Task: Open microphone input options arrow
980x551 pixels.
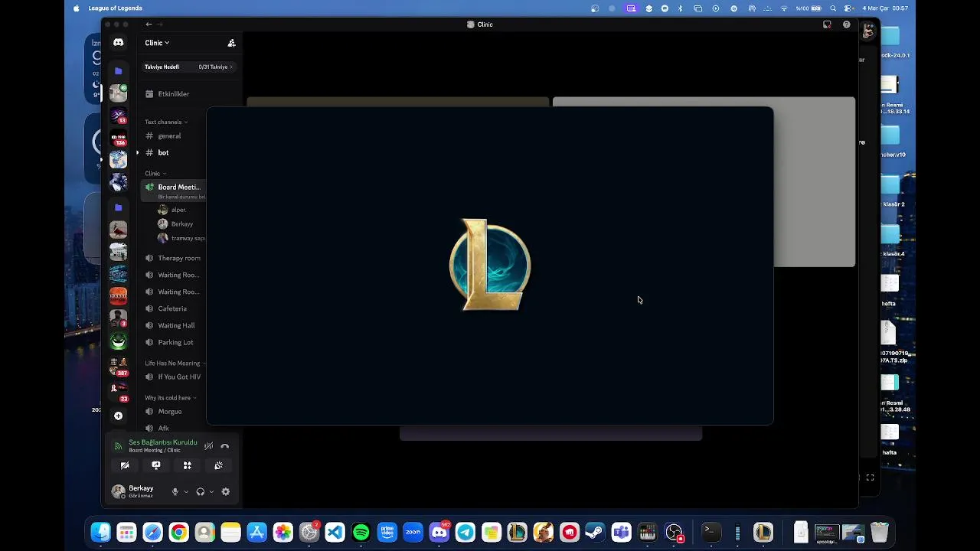Action: click(186, 492)
